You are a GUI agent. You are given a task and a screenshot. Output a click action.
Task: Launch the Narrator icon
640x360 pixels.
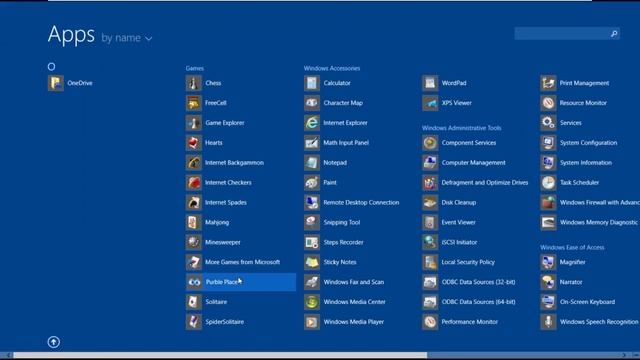[x=548, y=282]
